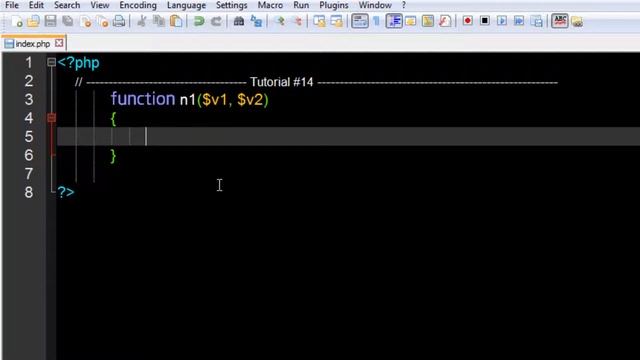The image size is (640, 360).
Task: Close the index.php tab with red X
Action: [x=59, y=43]
